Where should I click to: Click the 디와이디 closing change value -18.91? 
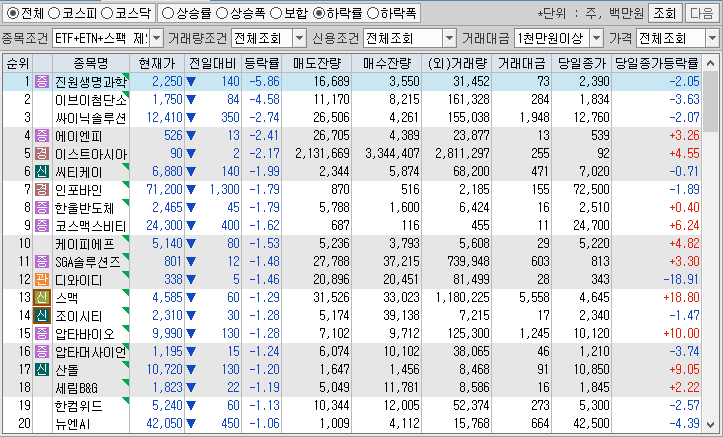[681, 279]
